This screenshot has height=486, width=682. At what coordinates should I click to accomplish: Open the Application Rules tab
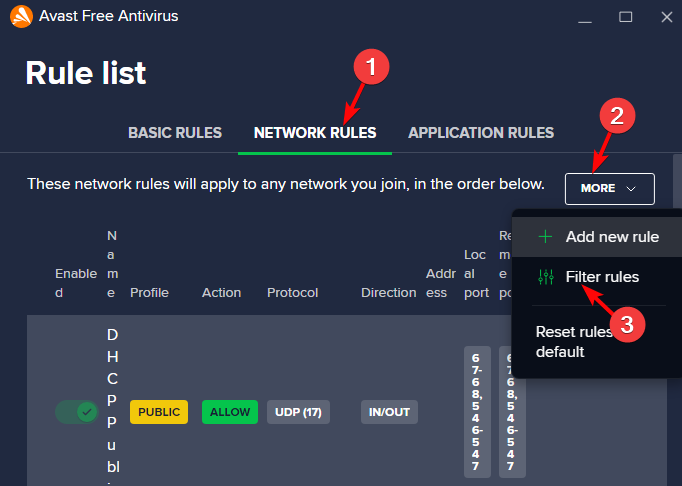click(481, 133)
